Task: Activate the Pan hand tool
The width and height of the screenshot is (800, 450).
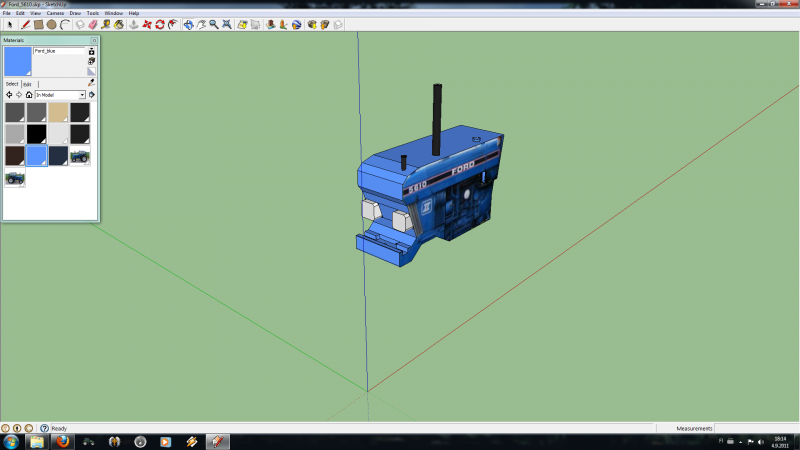Action: click(x=202, y=24)
